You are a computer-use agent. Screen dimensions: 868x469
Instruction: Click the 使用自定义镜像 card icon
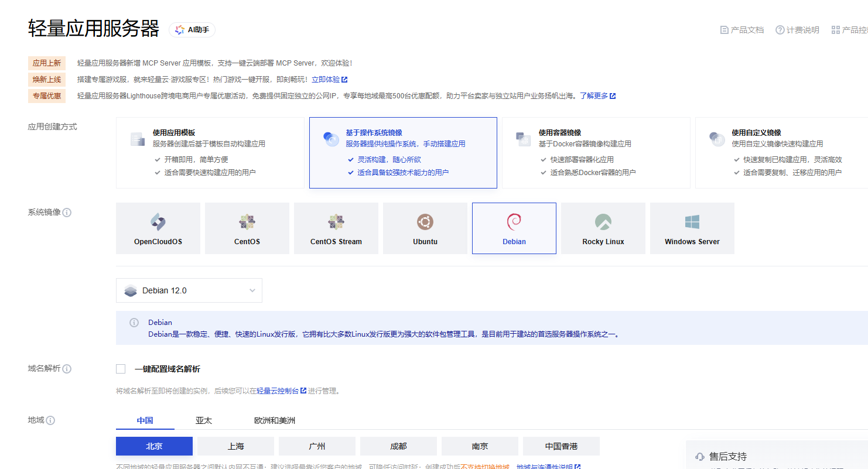coord(716,139)
